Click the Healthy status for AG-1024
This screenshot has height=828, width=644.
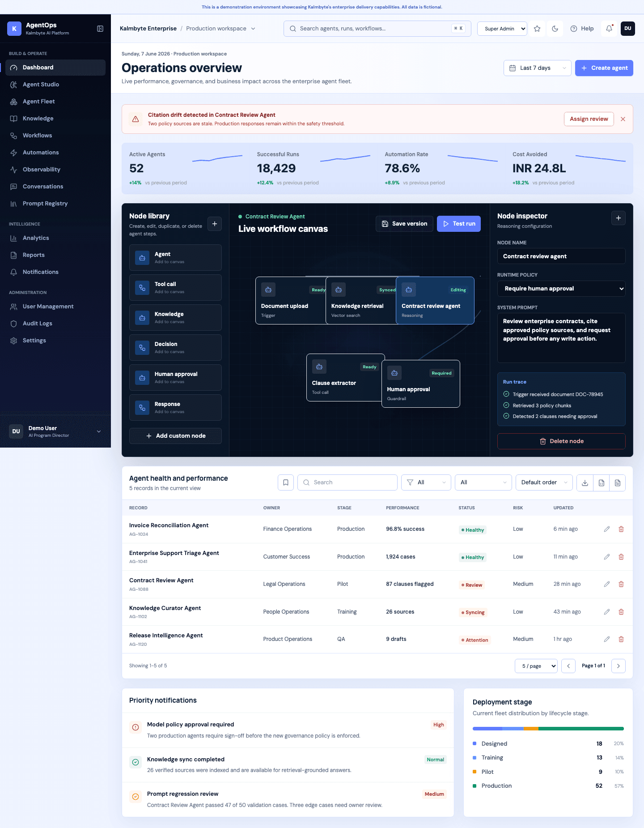(473, 530)
